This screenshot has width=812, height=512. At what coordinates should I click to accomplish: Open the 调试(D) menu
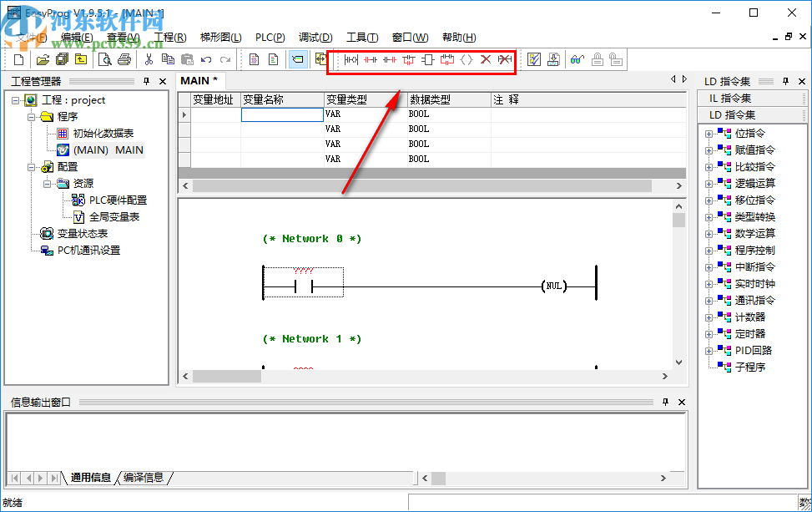[x=315, y=38]
